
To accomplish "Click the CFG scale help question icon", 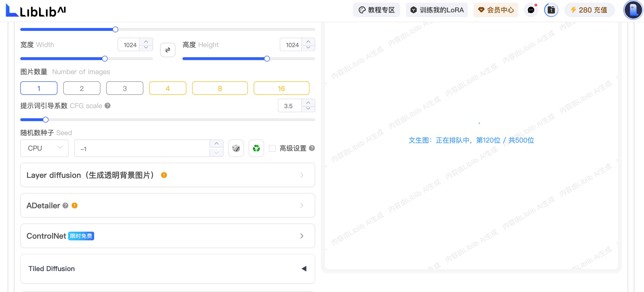I will pyautogui.click(x=107, y=105).
